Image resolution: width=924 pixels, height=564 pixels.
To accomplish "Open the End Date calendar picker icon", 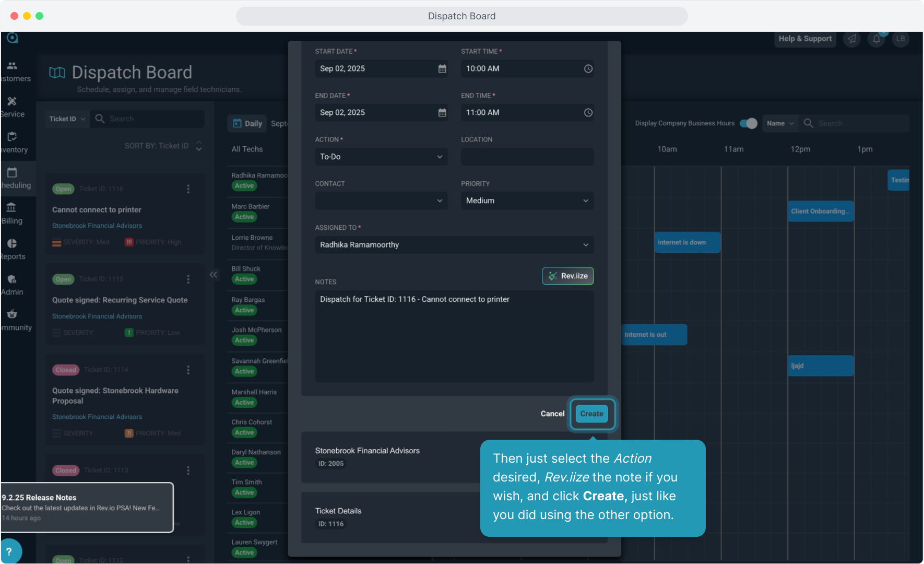I will click(x=442, y=113).
